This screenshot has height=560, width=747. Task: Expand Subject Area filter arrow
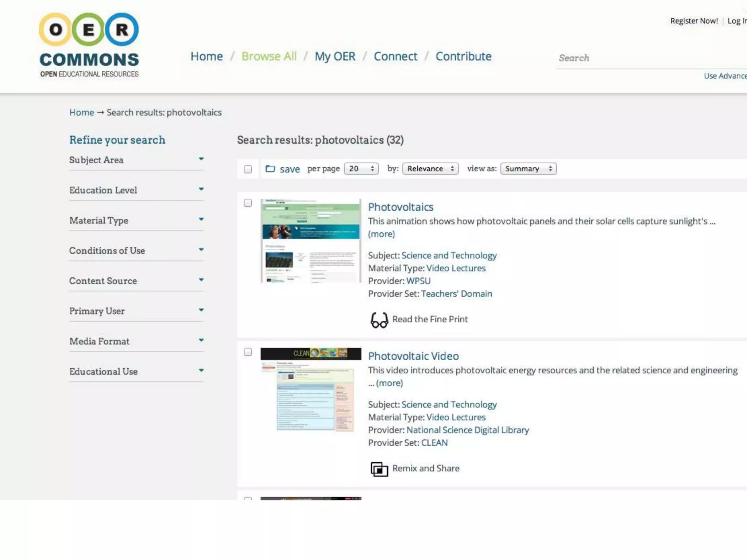point(201,159)
